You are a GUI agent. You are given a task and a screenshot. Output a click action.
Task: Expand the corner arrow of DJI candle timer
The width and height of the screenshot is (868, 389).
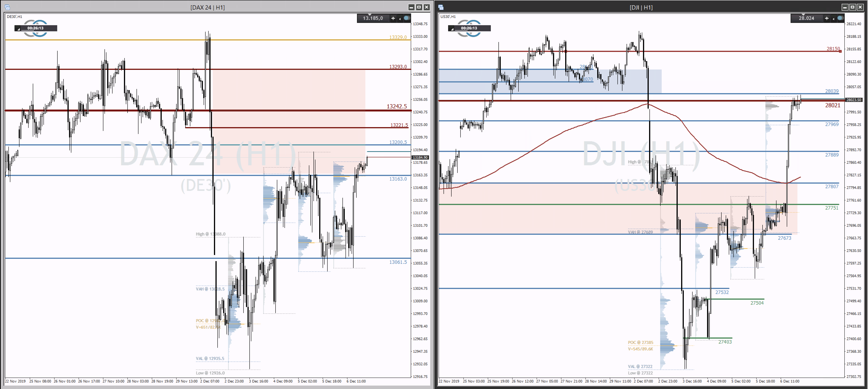point(452,29)
